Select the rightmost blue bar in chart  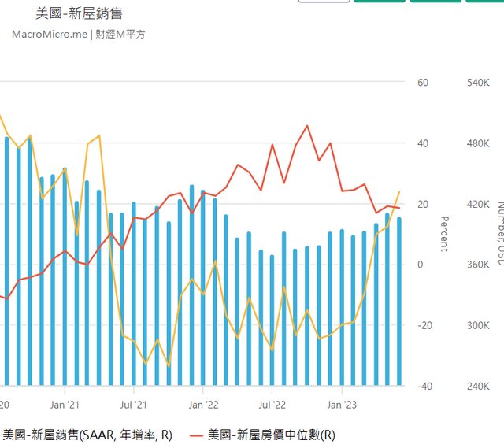pos(398,301)
